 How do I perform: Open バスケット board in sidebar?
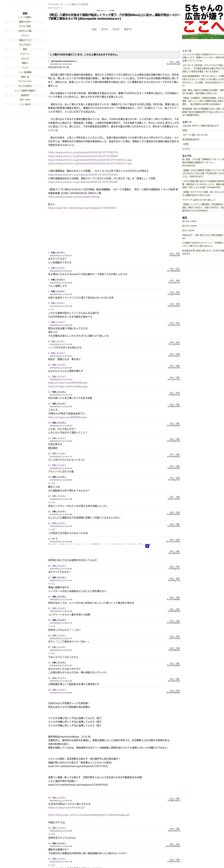pyautogui.click(x=25, y=54)
